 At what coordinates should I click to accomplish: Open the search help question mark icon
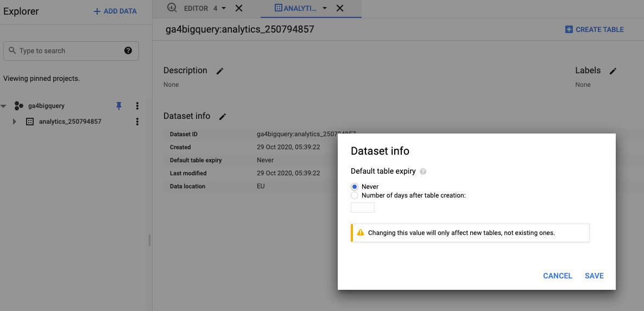click(x=128, y=50)
